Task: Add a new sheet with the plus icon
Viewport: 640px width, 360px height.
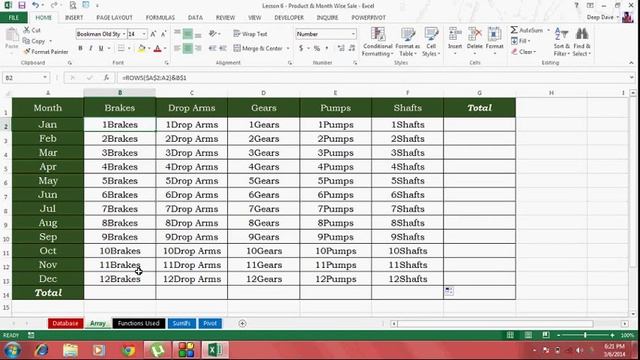Action: pos(242,323)
